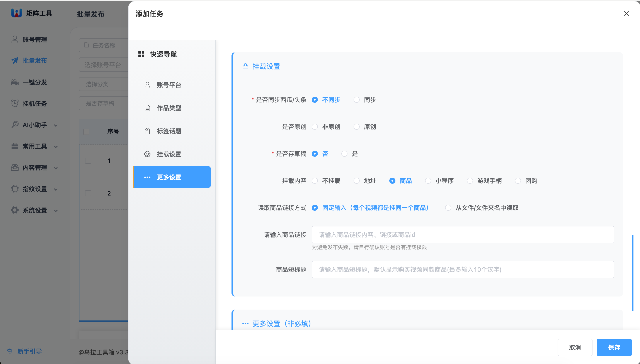Click the 批量发布 paper plane icon
Viewport: 640px width, 364px height.
pyautogui.click(x=15, y=60)
